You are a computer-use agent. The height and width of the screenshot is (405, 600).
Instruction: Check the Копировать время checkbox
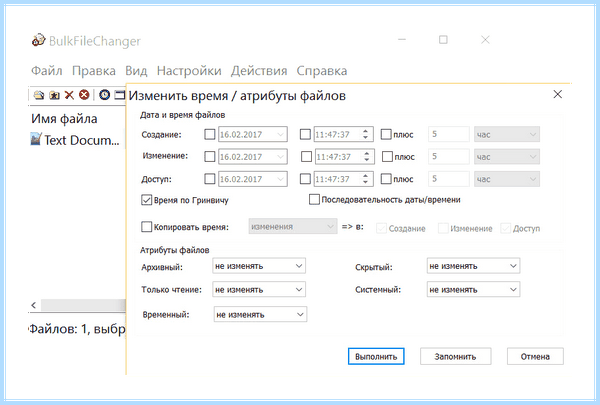pyautogui.click(x=147, y=227)
